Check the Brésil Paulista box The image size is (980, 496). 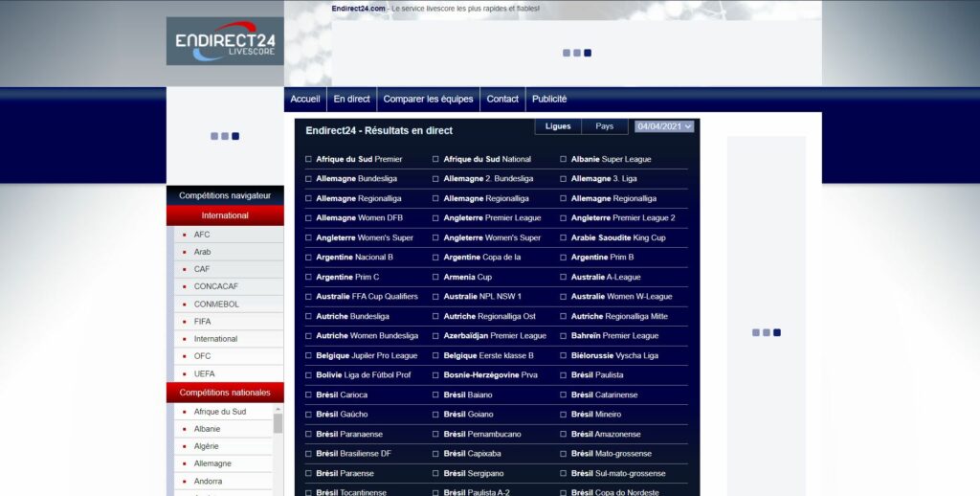(563, 375)
